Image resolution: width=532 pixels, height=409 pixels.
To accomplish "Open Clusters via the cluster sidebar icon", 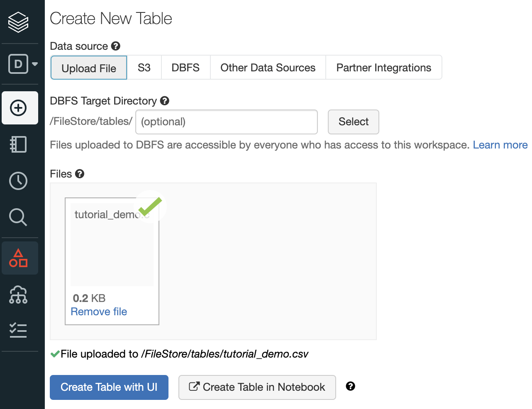I will pyautogui.click(x=18, y=295).
